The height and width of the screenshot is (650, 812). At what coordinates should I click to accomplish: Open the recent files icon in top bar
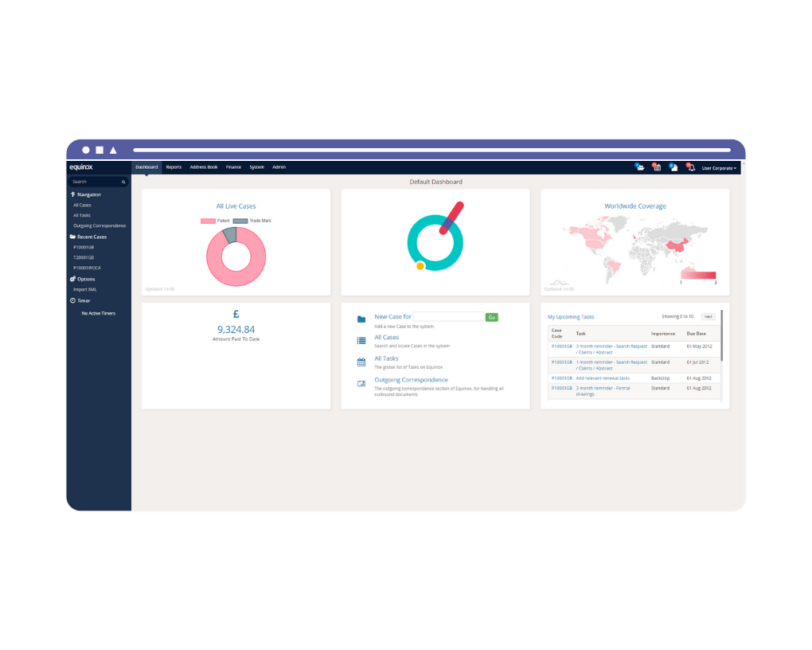(x=639, y=166)
